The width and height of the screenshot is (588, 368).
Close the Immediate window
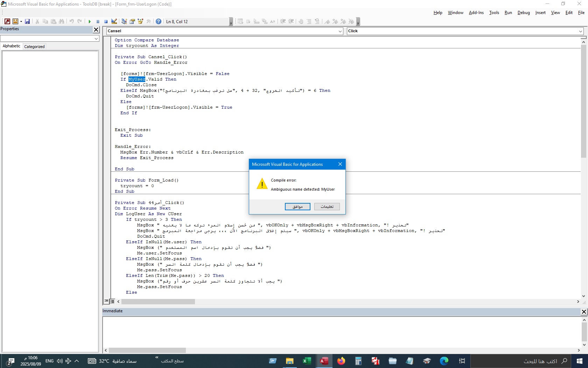[584, 312]
